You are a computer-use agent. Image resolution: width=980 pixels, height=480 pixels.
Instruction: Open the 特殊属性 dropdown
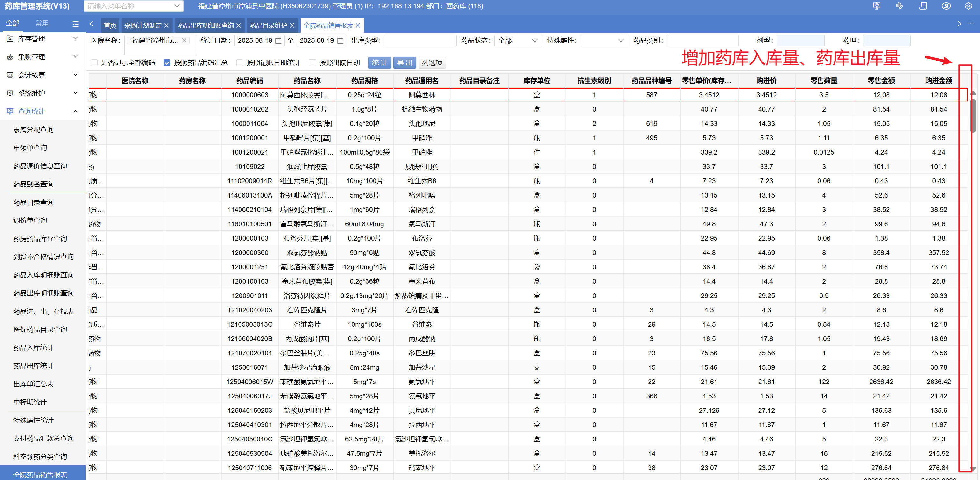coord(604,41)
